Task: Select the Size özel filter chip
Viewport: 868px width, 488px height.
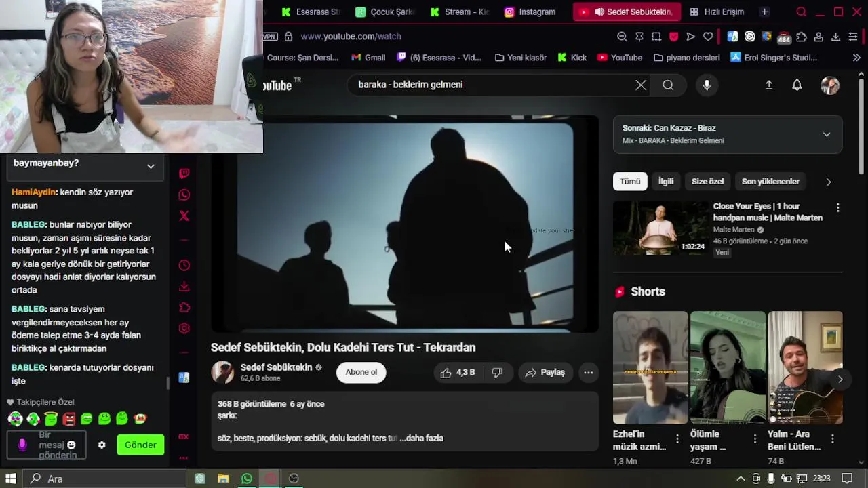Action: click(x=707, y=181)
